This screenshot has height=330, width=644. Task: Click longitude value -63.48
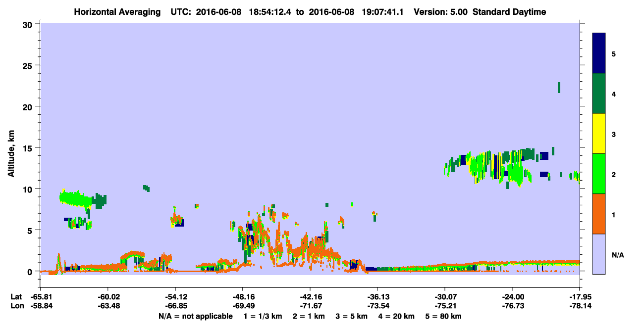107,306
